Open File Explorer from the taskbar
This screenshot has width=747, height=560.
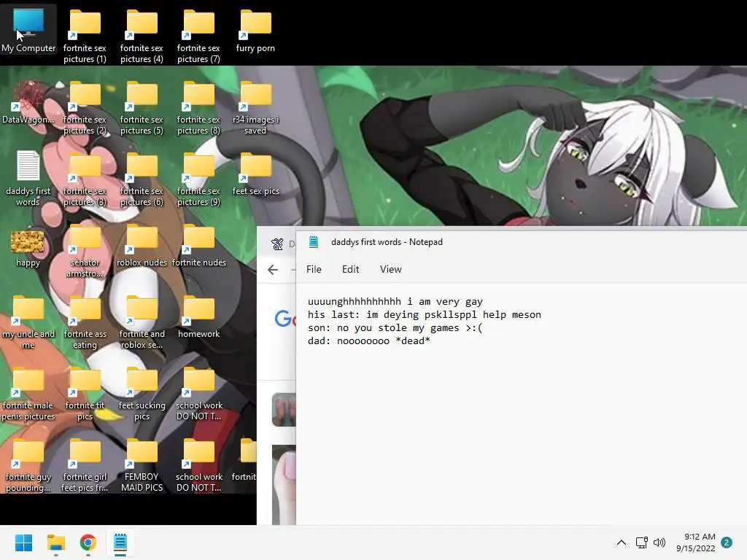pos(55,542)
